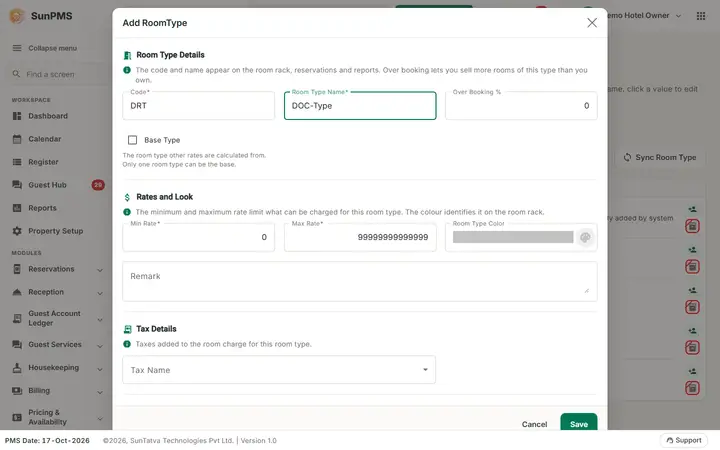Click the Support headset button
The image size is (720, 450).
[x=683, y=440]
